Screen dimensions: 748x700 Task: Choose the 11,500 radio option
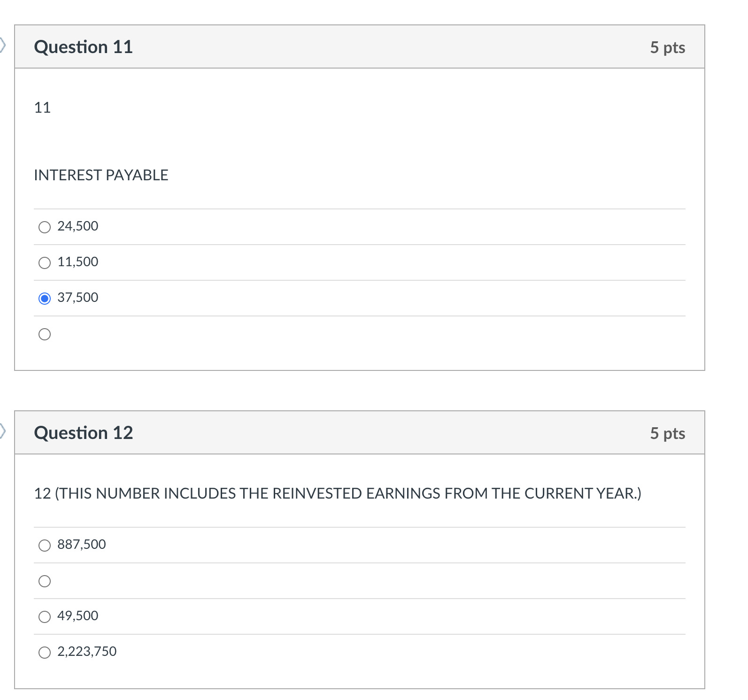45,263
